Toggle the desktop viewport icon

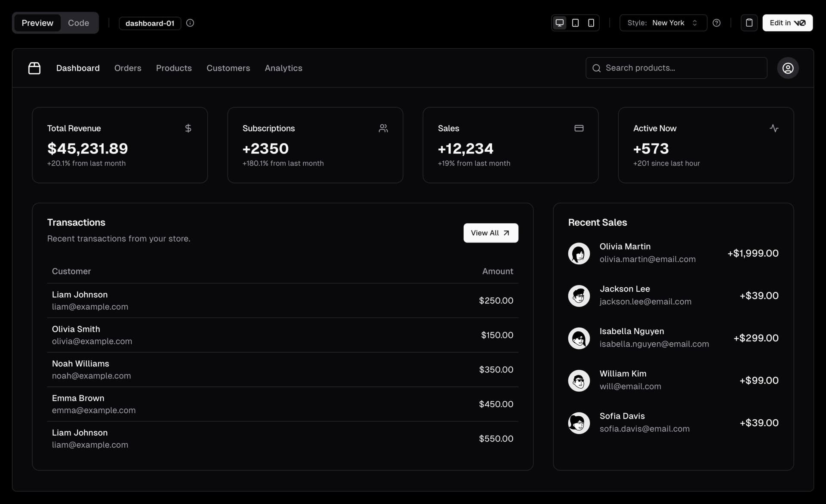[559, 22]
